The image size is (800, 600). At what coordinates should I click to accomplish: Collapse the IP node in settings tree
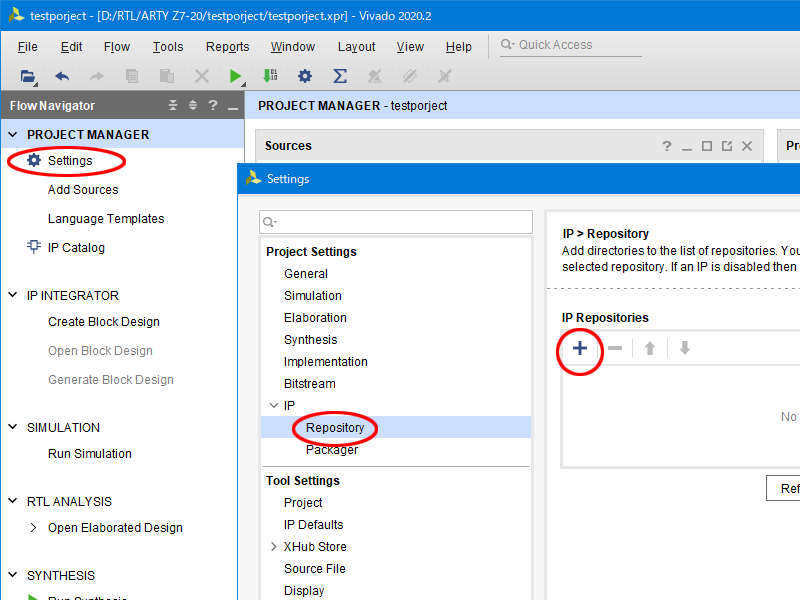point(273,406)
